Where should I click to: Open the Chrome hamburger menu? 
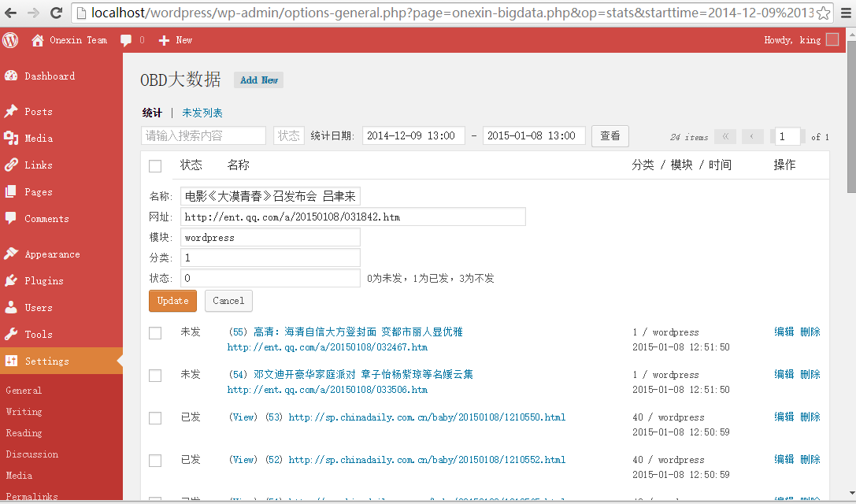(x=846, y=13)
